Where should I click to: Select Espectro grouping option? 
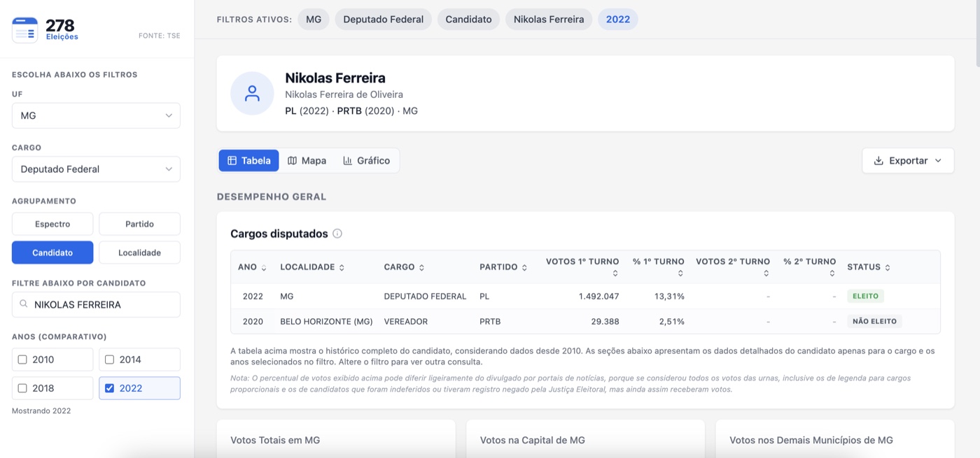coord(52,224)
